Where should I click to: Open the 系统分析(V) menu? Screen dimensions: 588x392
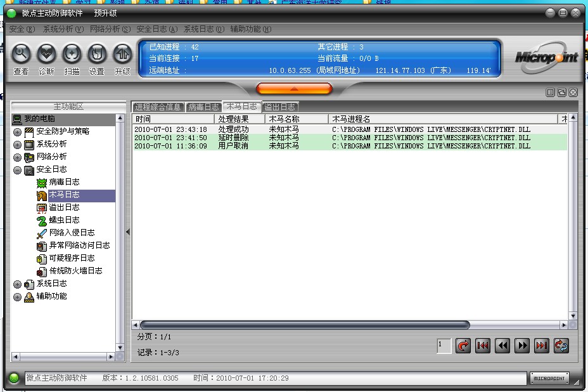tap(63, 29)
